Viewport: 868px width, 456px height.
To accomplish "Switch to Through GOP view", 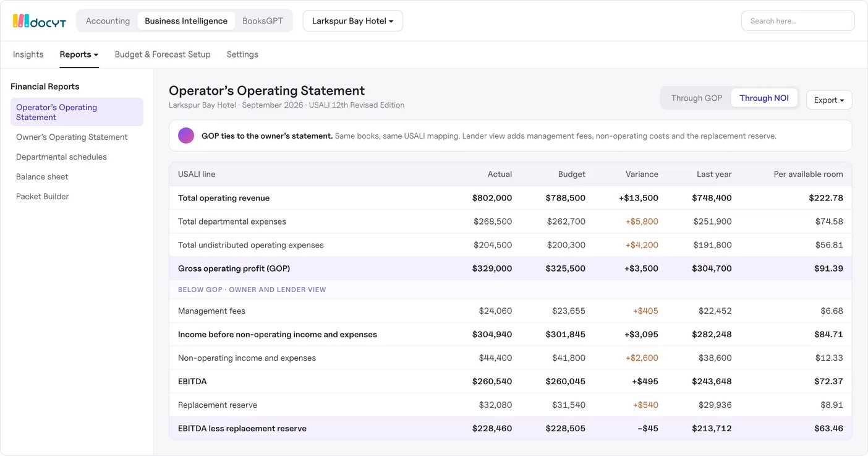I will 697,98.
